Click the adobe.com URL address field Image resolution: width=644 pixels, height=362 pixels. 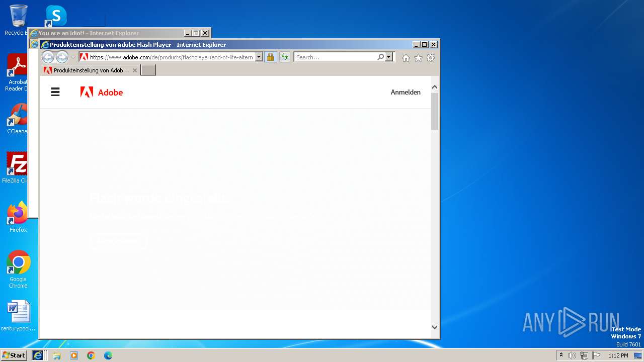(x=171, y=57)
